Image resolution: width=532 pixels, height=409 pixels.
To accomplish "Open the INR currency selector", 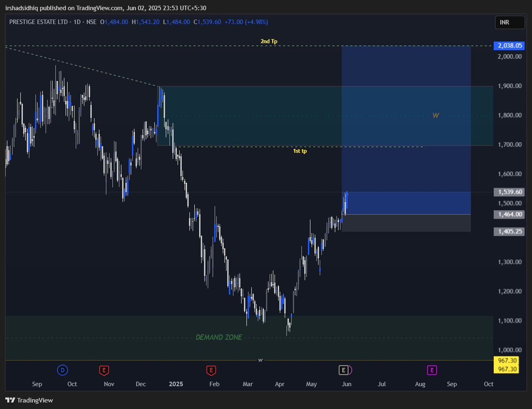I will tap(510, 22).
